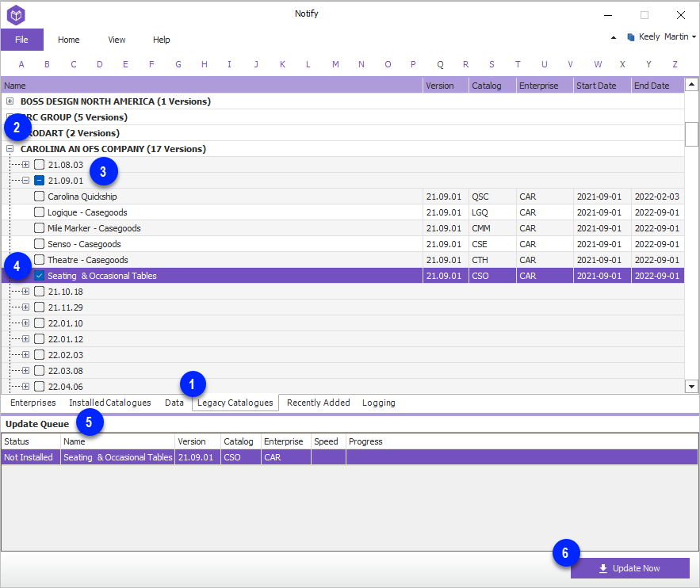Jump to letter S in alphabet filter

pyautogui.click(x=492, y=64)
